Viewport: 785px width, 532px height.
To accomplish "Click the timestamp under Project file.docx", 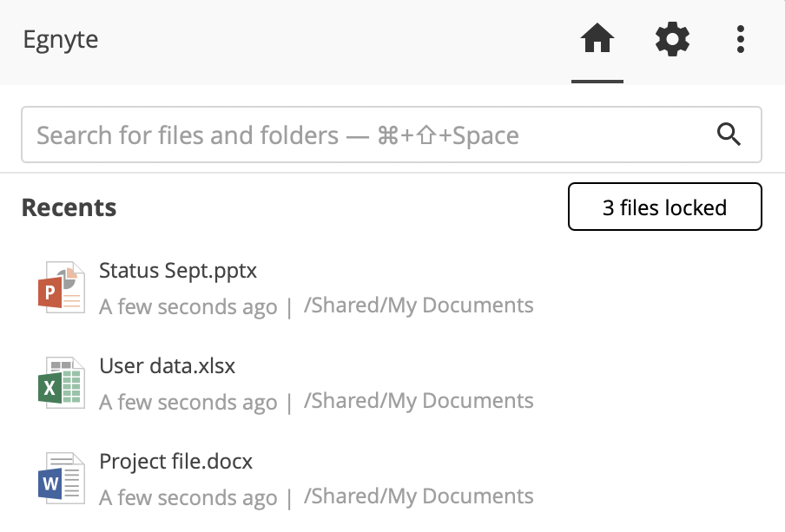I will [x=188, y=496].
